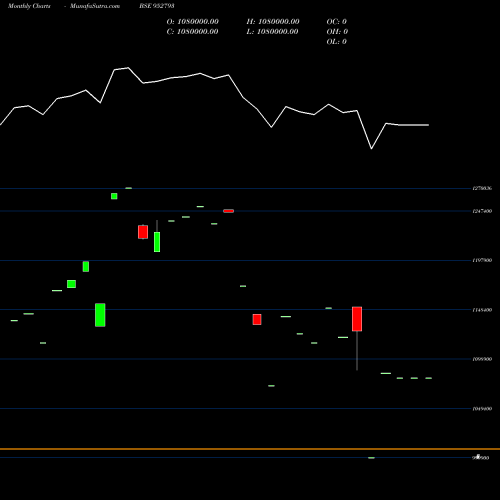The width and height of the screenshot is (500, 500).
Task: Select the 'O: 1080000.00' open value
Action: (x=192, y=22)
